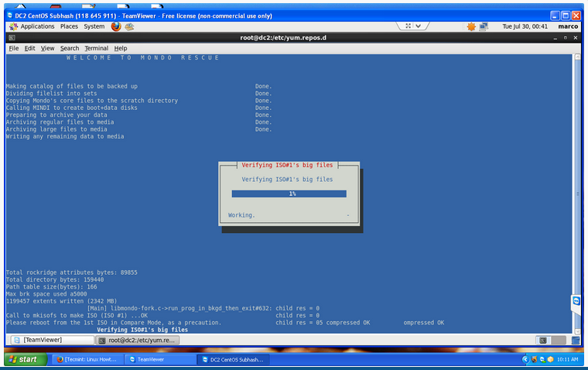
Task: Click 'Writing any remaining data to media' line
Action: click(x=65, y=136)
